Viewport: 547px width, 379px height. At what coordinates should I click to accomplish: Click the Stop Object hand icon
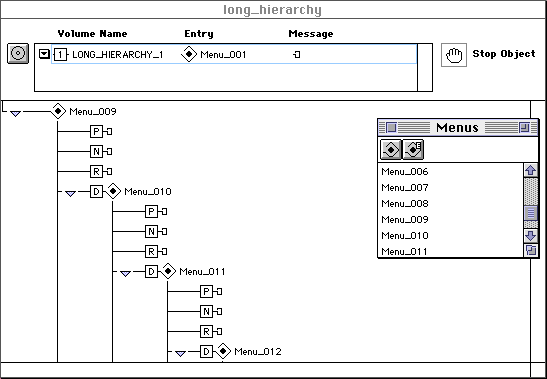click(454, 55)
